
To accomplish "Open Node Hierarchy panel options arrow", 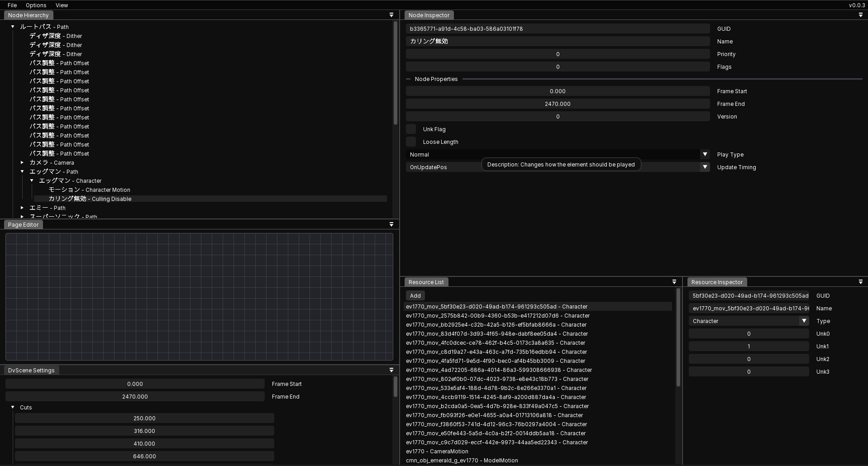I will pyautogui.click(x=391, y=15).
